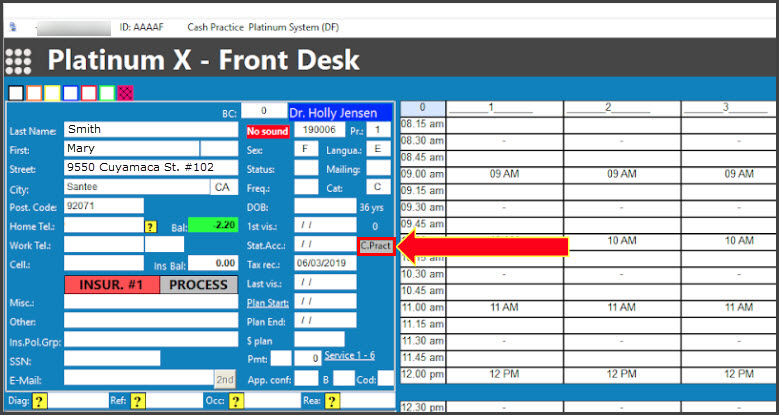Select the yellow-bordered color swatch

(52, 93)
